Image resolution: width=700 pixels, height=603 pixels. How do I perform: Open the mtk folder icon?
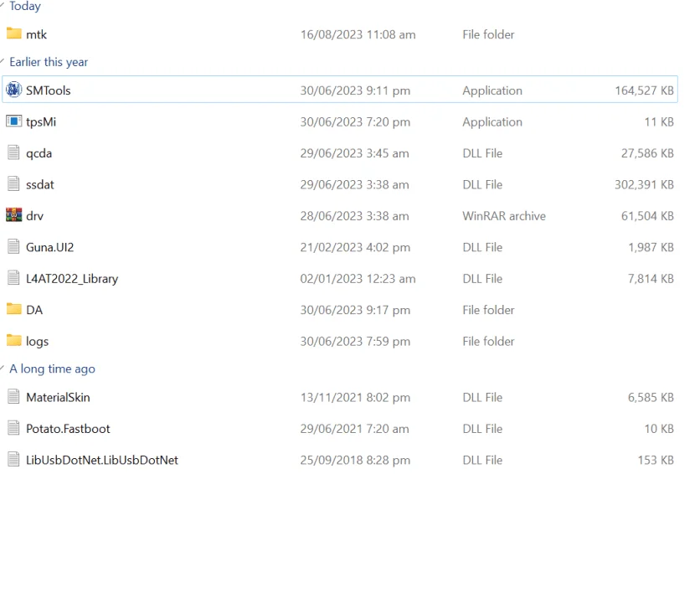tap(14, 33)
